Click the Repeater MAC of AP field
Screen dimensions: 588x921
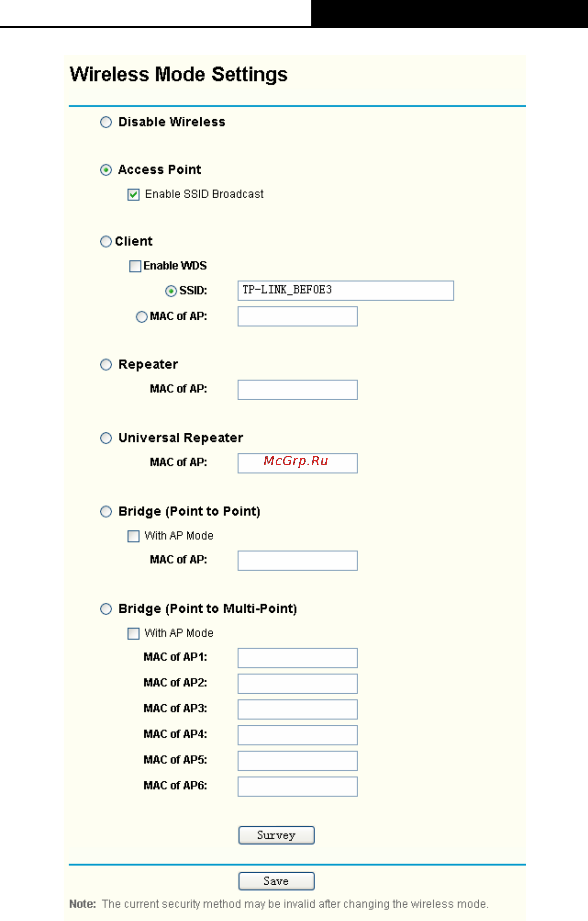point(297,390)
